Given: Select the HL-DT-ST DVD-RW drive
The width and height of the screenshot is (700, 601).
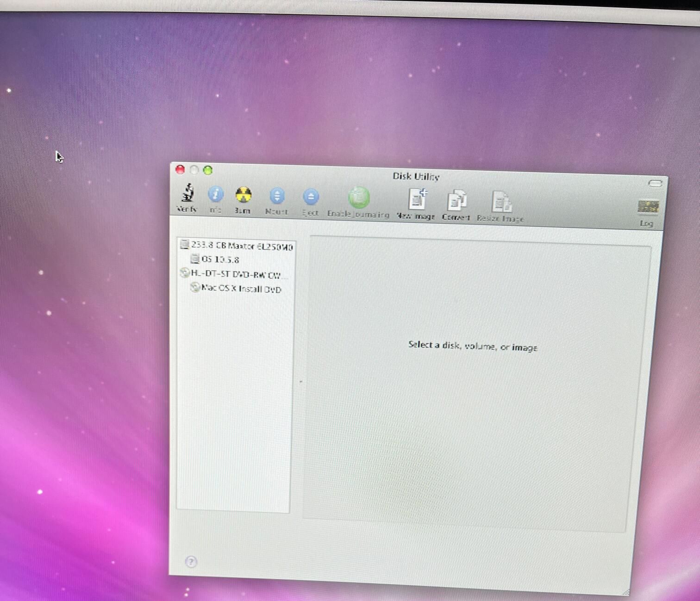Looking at the screenshot, I should click(234, 274).
